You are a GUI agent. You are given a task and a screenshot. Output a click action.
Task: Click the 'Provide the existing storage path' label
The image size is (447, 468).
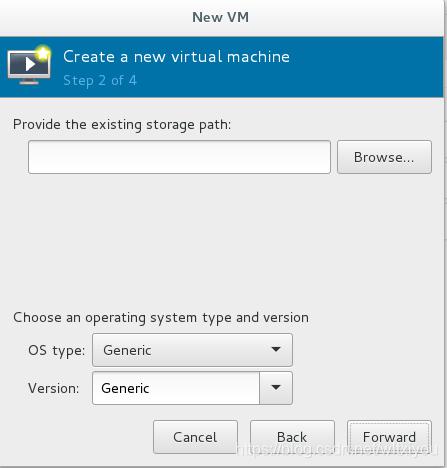122,125
